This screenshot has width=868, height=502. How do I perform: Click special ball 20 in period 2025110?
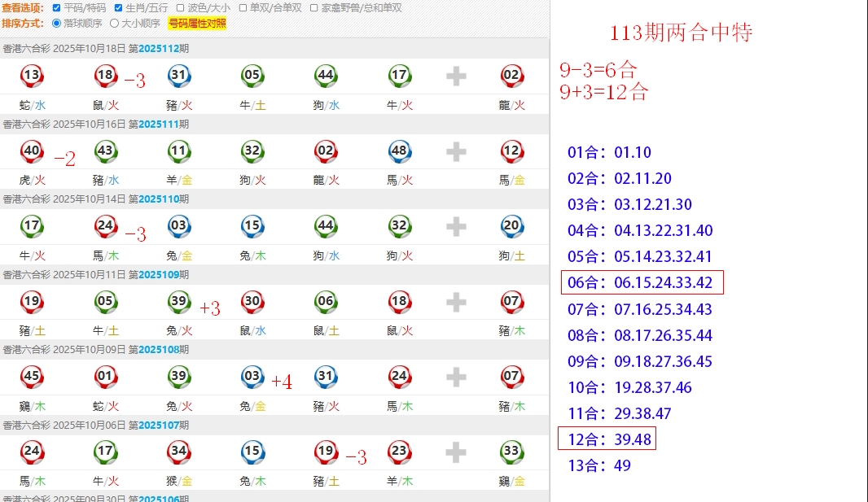coord(511,226)
